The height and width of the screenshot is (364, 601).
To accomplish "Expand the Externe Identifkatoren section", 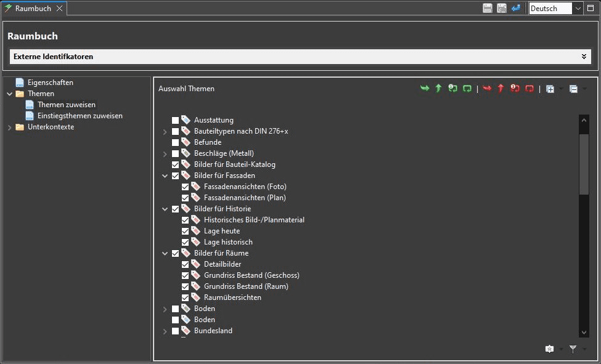I will click(583, 57).
